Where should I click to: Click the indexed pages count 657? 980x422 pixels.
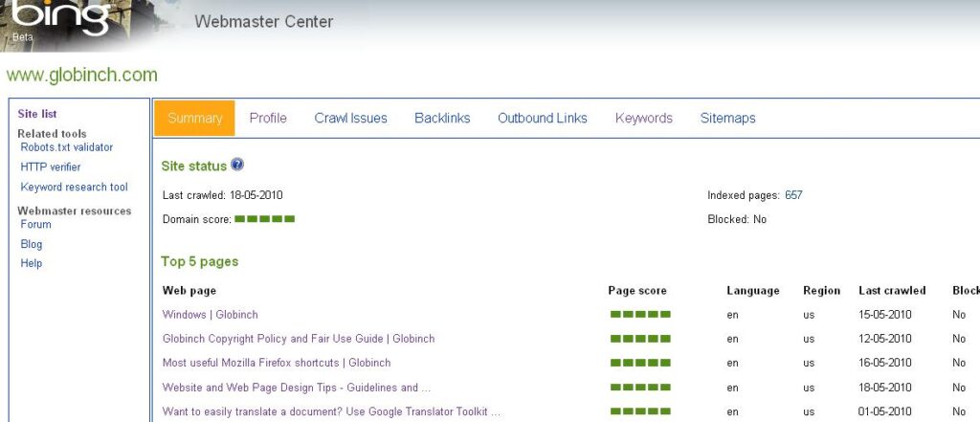793,195
